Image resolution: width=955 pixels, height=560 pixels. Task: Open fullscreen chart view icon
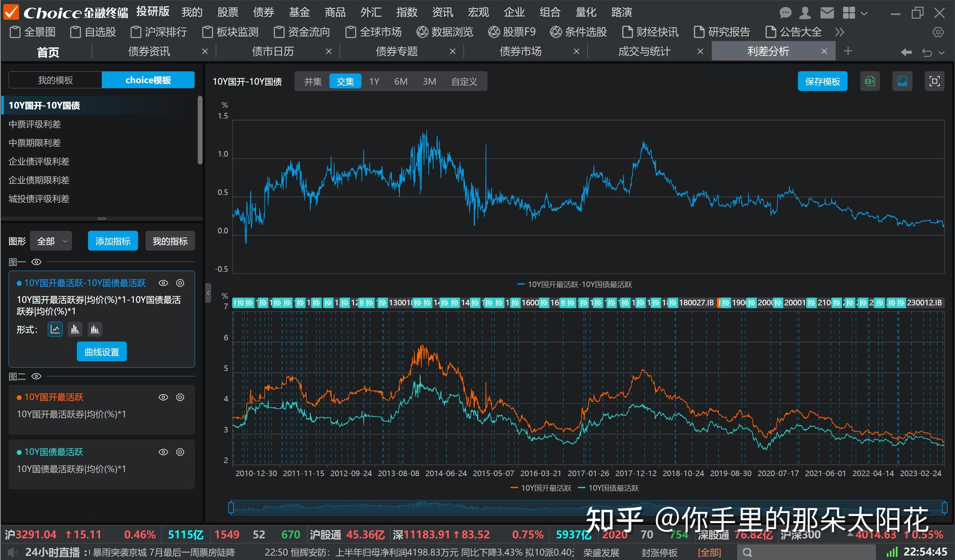tap(934, 81)
